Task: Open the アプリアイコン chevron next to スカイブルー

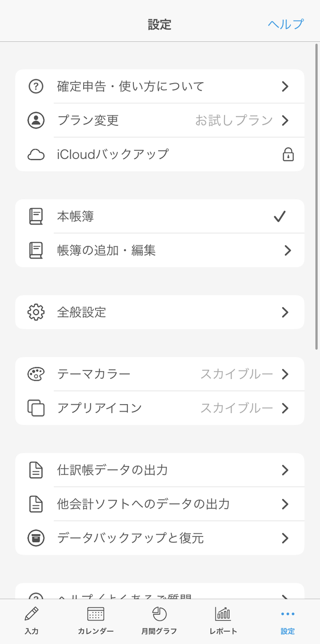Action: pos(285,408)
